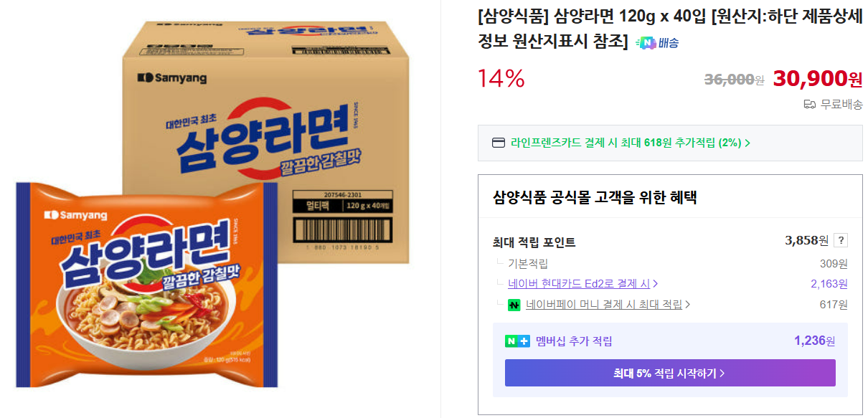Open the 네이버페이 머니 결제 시 최대 적립 link
Image resolution: width=868 pixels, height=418 pixels.
[603, 305]
